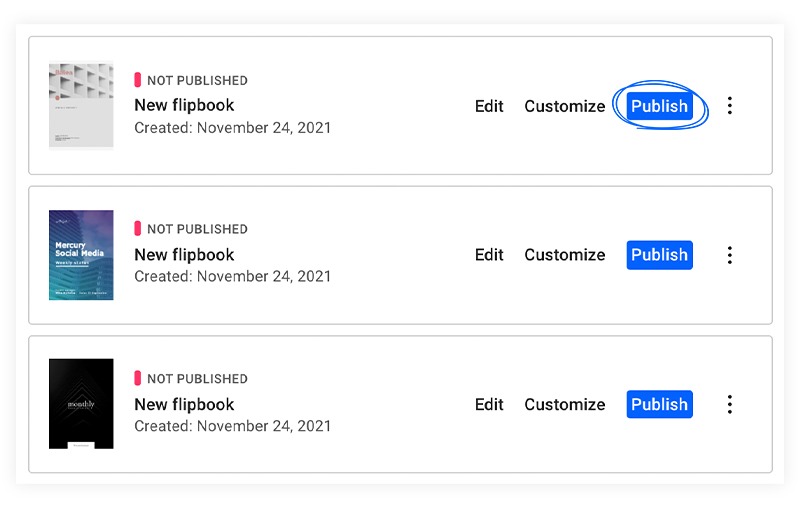
Task: Customize the black monthly flipbook
Action: (565, 404)
